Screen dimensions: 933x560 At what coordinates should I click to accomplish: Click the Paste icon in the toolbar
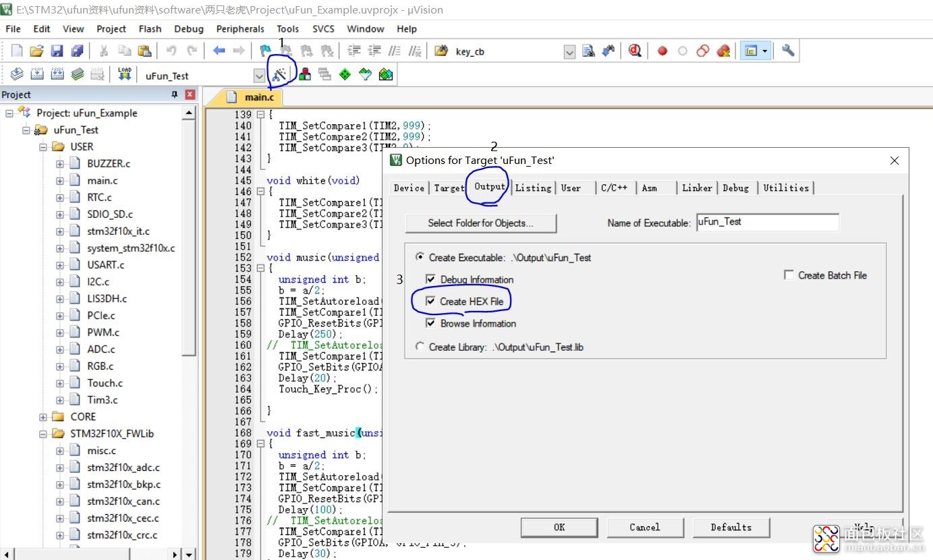pyautogui.click(x=145, y=51)
